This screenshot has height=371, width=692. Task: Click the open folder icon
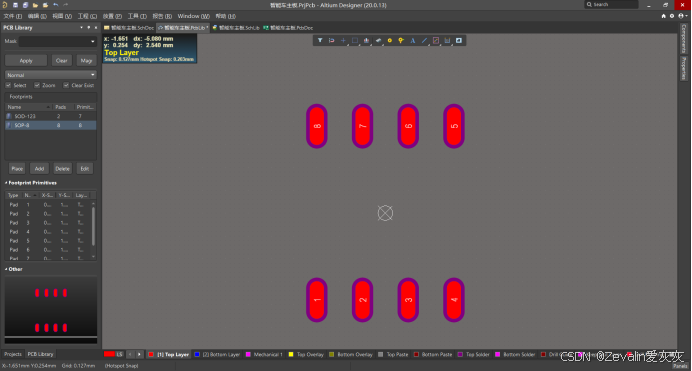(x=35, y=5)
